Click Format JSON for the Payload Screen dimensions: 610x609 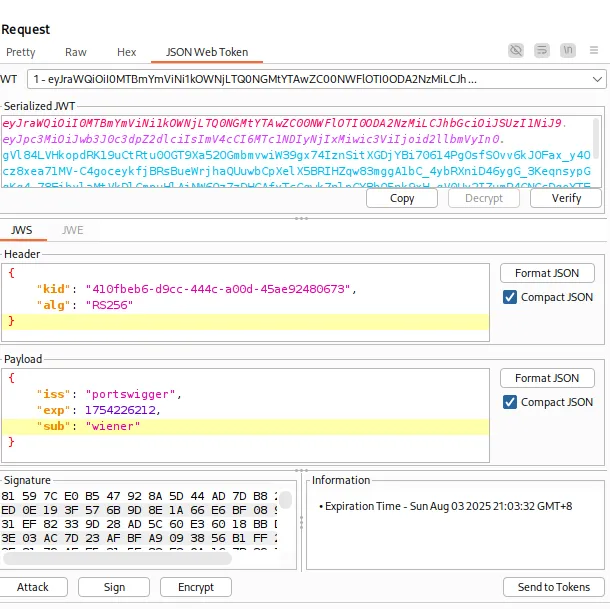[547, 378]
